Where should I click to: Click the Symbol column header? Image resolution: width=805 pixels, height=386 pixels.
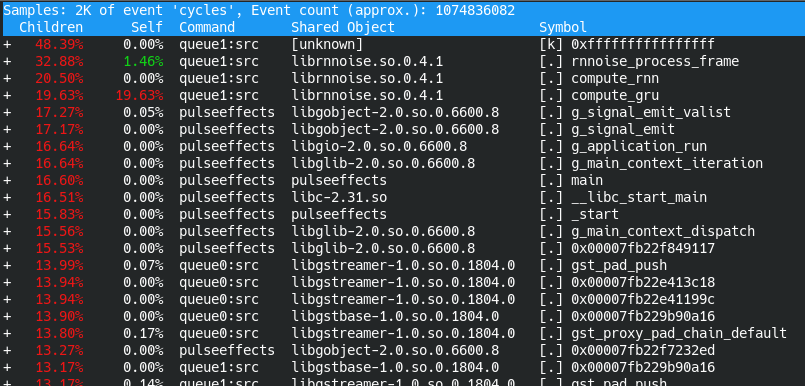tap(563, 27)
